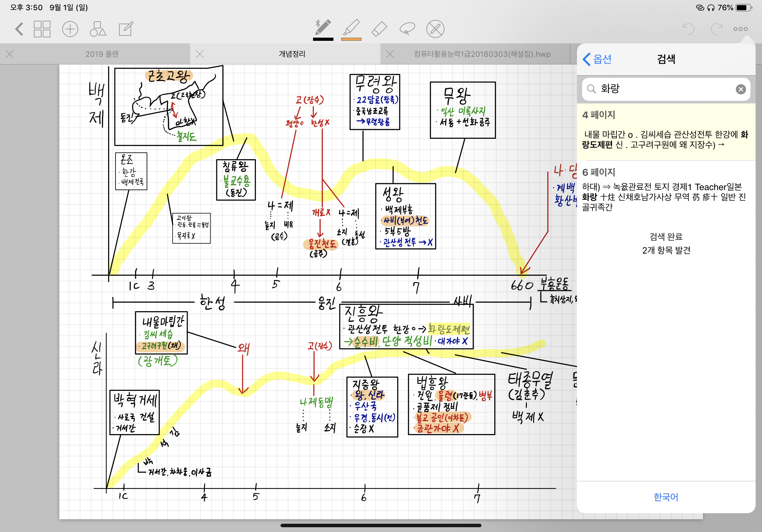Tap the new note compose icon
The width and height of the screenshot is (762, 532).
(126, 29)
